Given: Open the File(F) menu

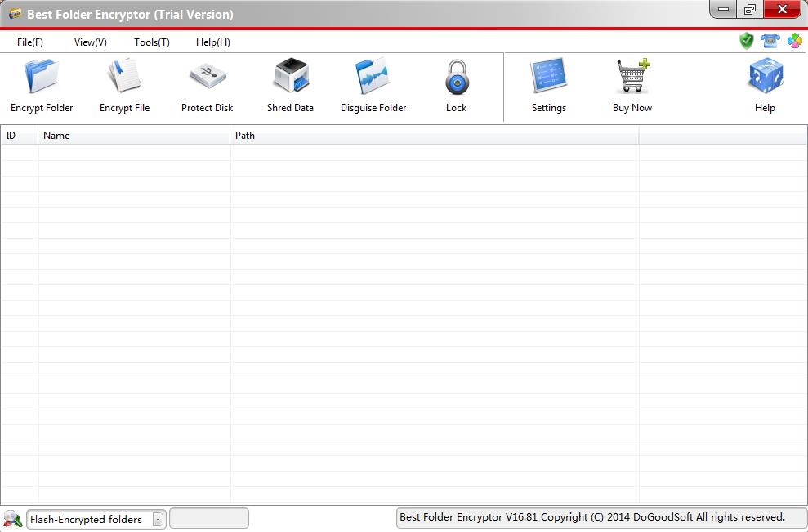Looking at the screenshot, I should click(30, 42).
